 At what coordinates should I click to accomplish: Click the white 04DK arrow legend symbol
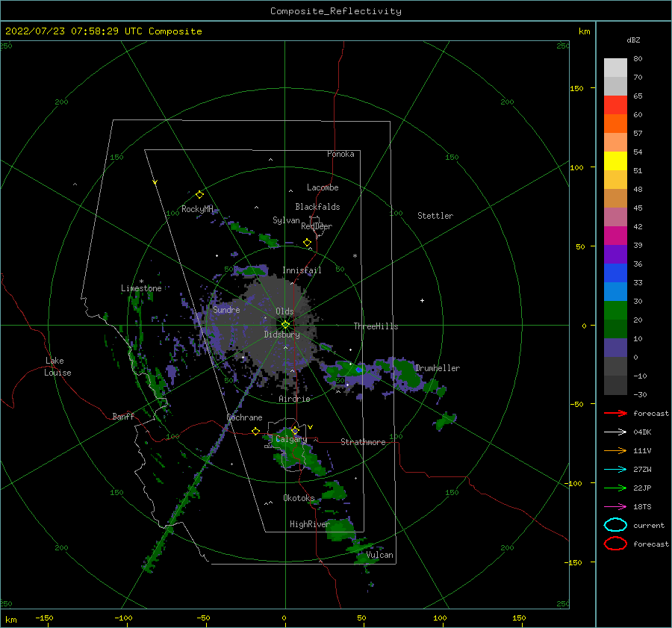pyautogui.click(x=615, y=432)
